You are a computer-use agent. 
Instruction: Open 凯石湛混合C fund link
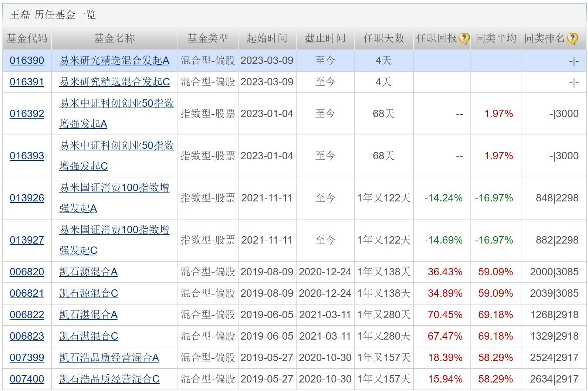(88, 336)
